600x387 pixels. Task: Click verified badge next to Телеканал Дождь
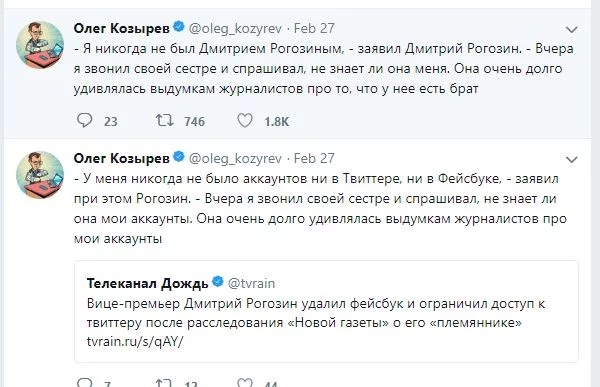(x=218, y=282)
